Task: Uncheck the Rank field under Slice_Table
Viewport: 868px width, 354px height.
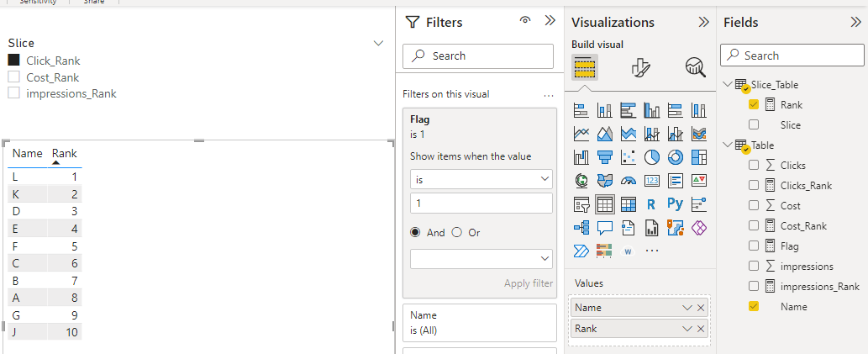Action: click(754, 104)
